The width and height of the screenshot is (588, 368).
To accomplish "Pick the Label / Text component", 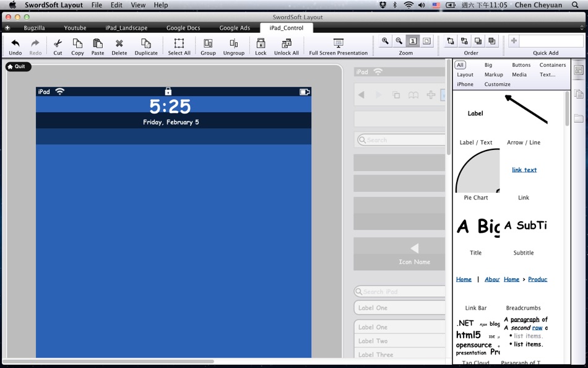I will pyautogui.click(x=476, y=120).
